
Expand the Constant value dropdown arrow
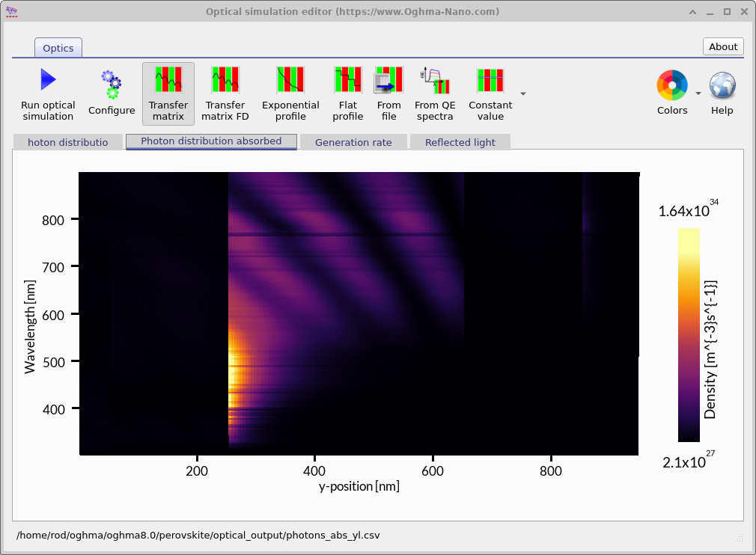click(x=522, y=96)
